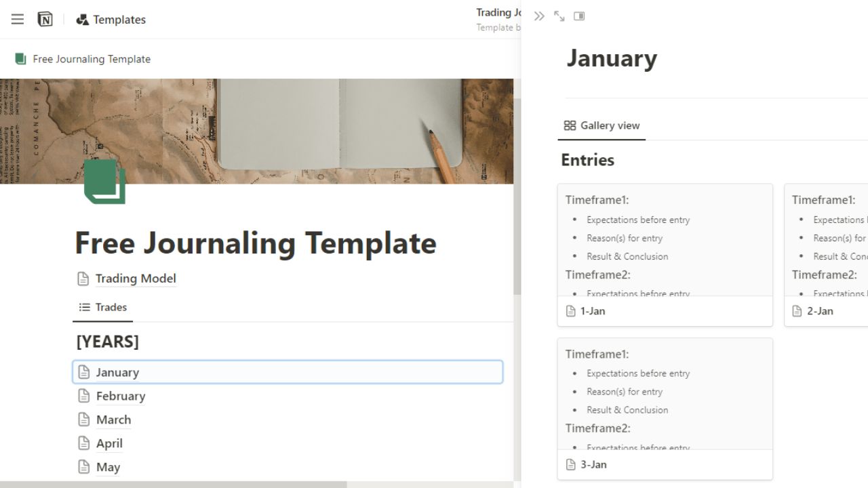Switch to the Gallery view tab
This screenshot has width=868, height=488.
click(x=610, y=125)
